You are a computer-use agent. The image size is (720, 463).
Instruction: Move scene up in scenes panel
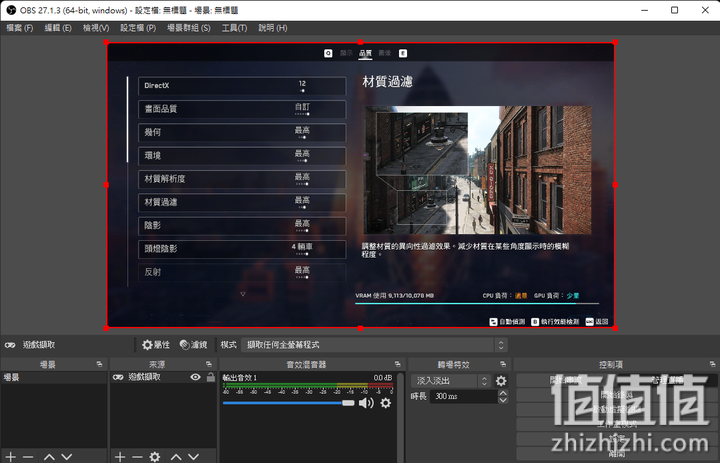click(49, 457)
